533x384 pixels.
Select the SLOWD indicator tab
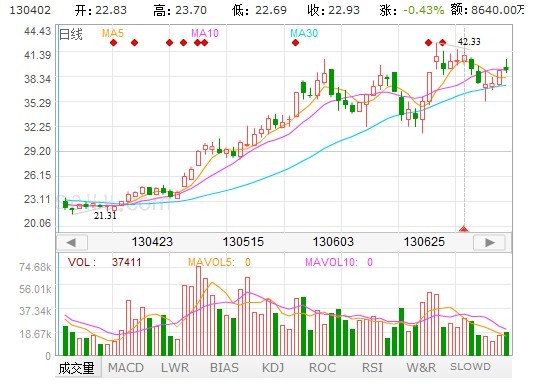tap(470, 367)
